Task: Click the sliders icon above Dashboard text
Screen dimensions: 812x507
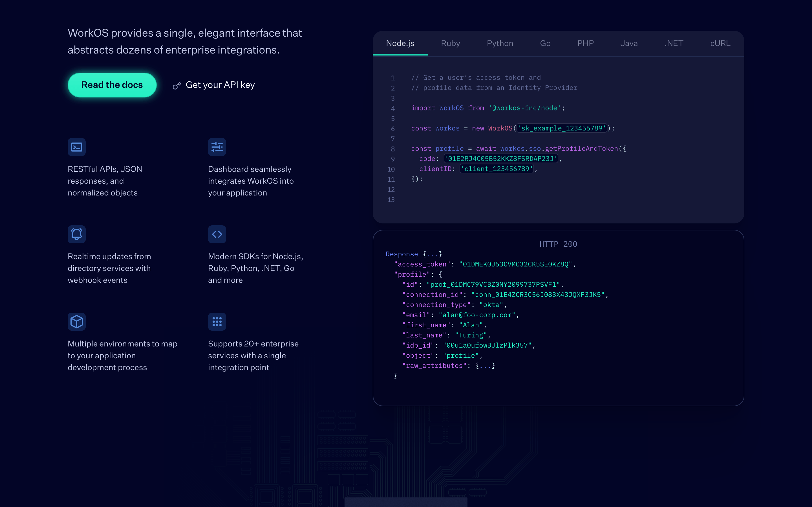Action: click(217, 147)
